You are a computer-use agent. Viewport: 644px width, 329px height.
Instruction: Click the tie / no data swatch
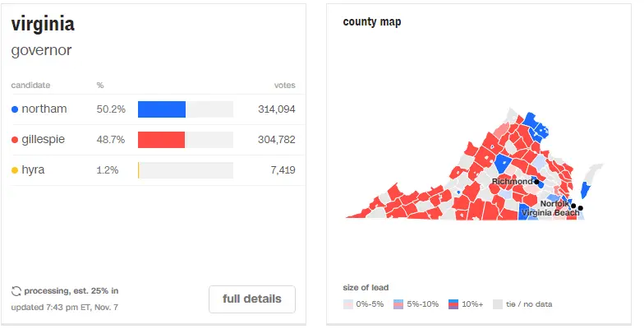click(497, 304)
